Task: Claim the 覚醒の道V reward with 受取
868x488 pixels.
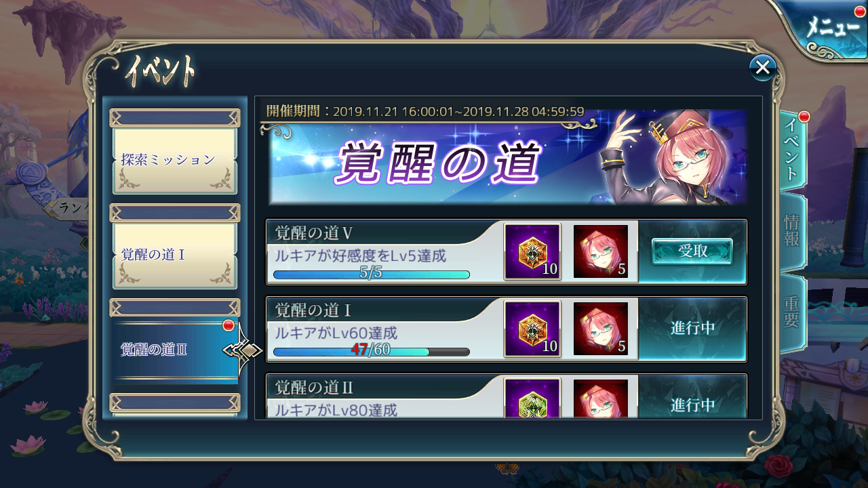Action: (692, 251)
